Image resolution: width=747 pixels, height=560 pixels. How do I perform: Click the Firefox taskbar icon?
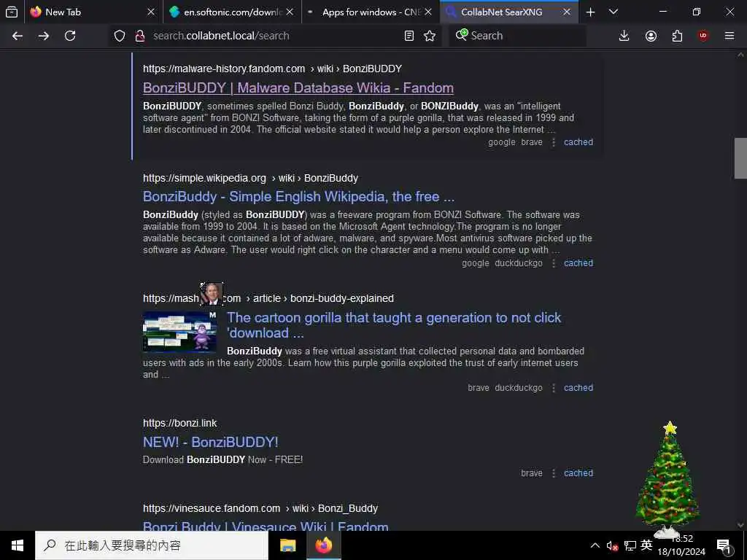click(x=323, y=545)
